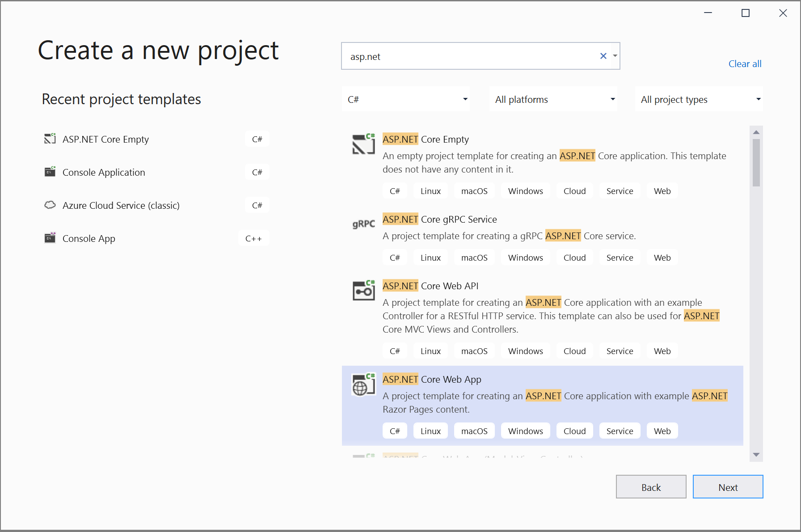Click the ASP.NET Core Web API icon

[363, 291]
